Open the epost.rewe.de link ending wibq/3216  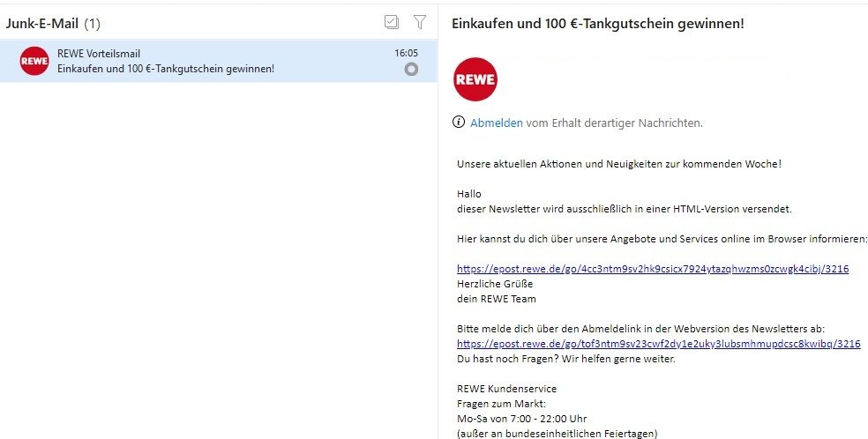(x=659, y=344)
